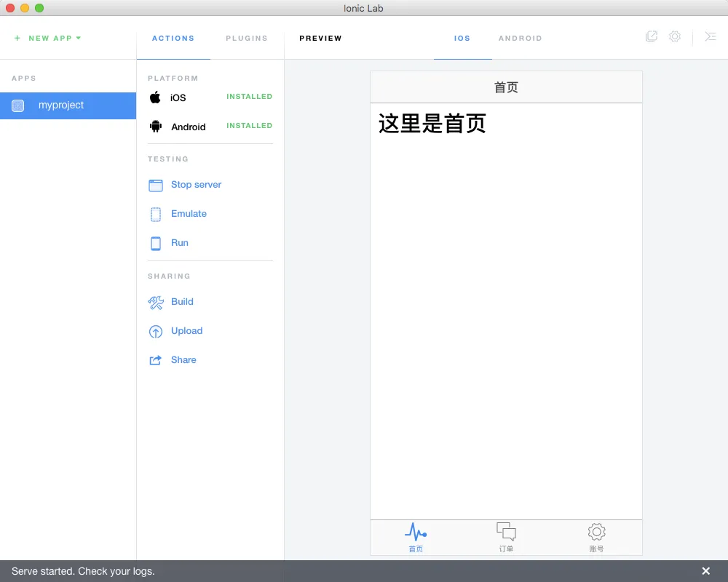Click the Share arrow icon
The height and width of the screenshot is (582, 728).
(156, 360)
